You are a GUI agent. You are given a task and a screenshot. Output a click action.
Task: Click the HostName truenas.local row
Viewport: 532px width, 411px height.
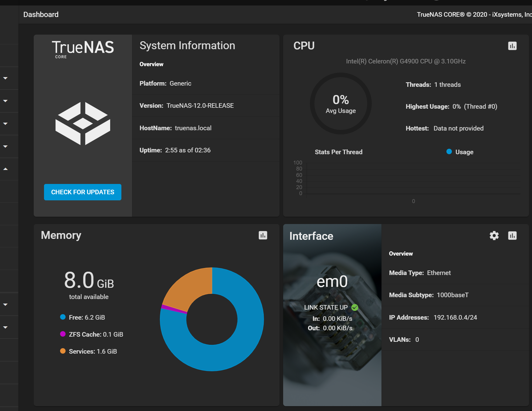[206, 128]
